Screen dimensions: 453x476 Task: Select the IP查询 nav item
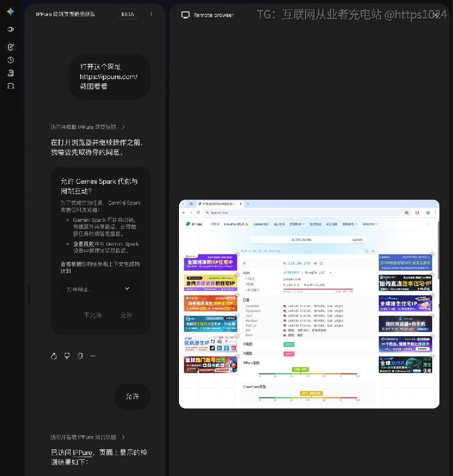pyautogui.click(x=215, y=224)
